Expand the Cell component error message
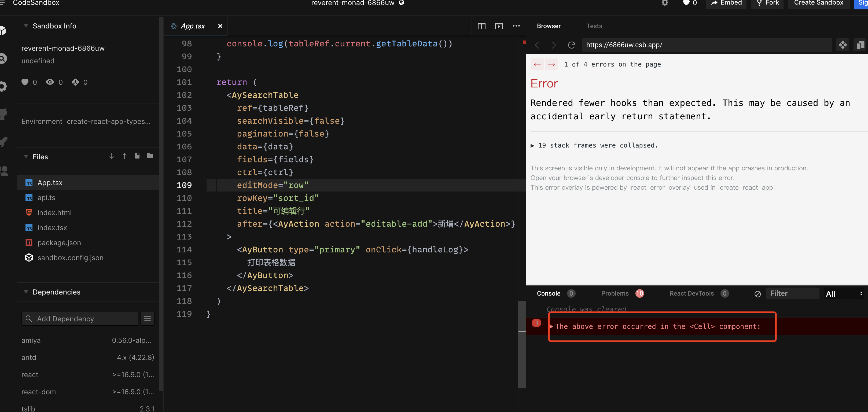 pos(551,326)
